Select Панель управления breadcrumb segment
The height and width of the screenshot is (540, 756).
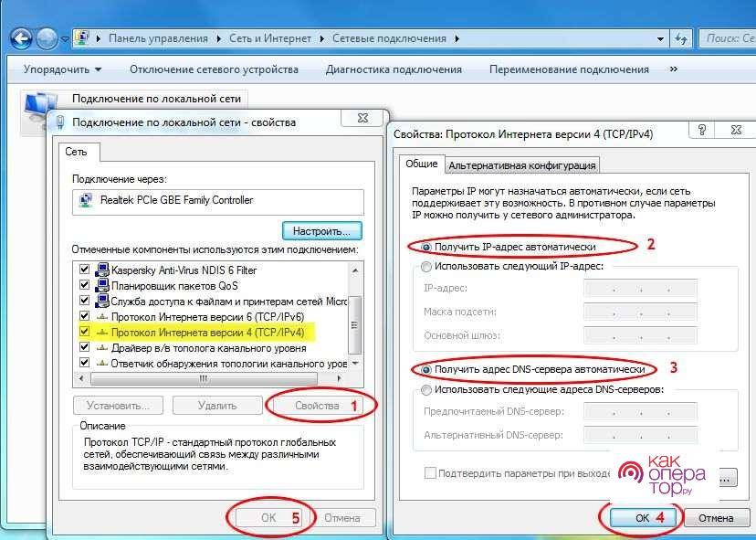[x=158, y=38]
